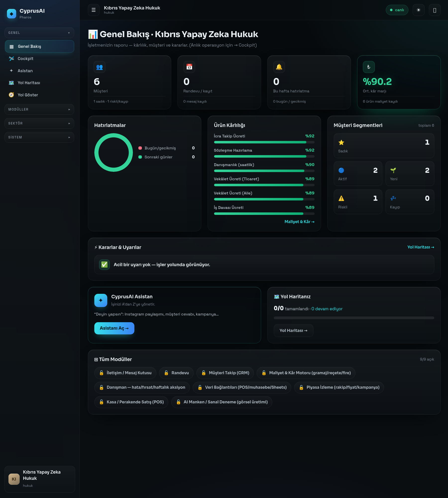Click the sleeping zzz icon on Kayıp segment

pos(393,198)
